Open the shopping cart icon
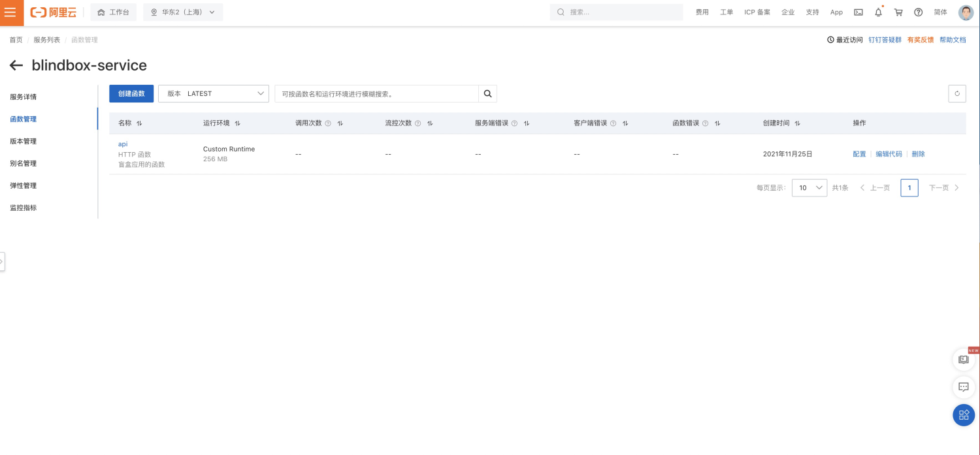Screen dimensions: 980x455 (x=898, y=12)
